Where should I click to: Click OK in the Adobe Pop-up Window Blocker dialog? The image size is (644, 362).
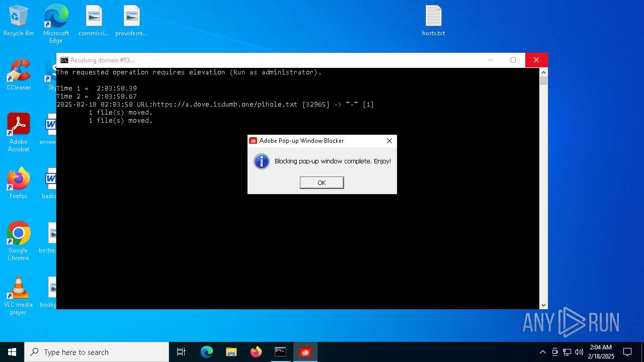click(x=321, y=183)
